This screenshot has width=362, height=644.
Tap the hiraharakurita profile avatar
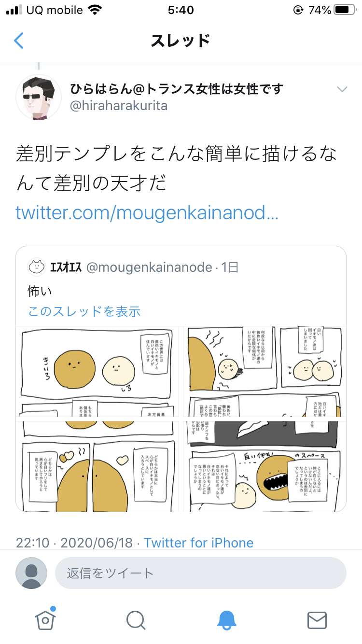coord(39,97)
